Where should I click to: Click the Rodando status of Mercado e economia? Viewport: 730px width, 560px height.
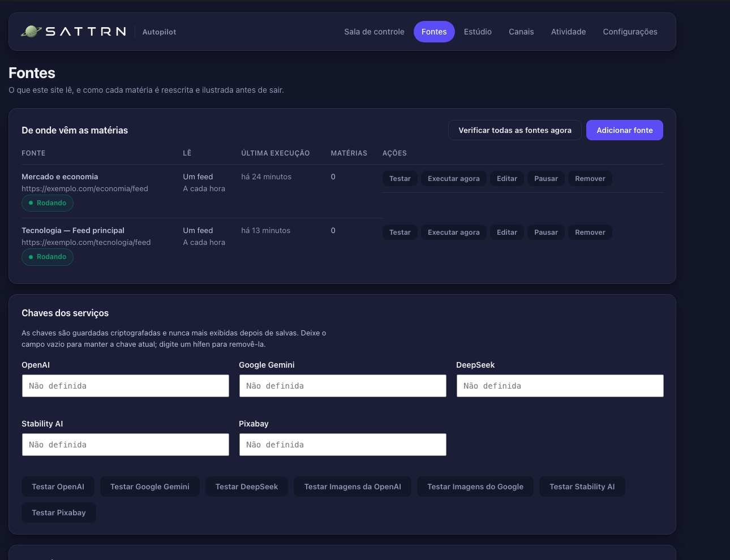[x=48, y=203]
